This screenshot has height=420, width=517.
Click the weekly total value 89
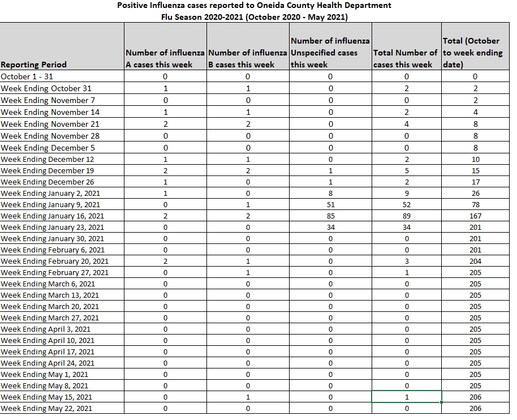(x=407, y=216)
